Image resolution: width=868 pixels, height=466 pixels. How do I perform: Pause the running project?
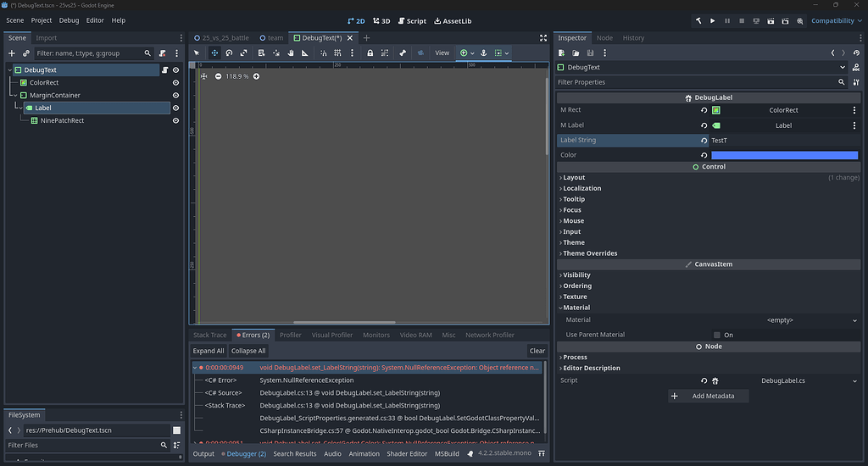[727, 21]
